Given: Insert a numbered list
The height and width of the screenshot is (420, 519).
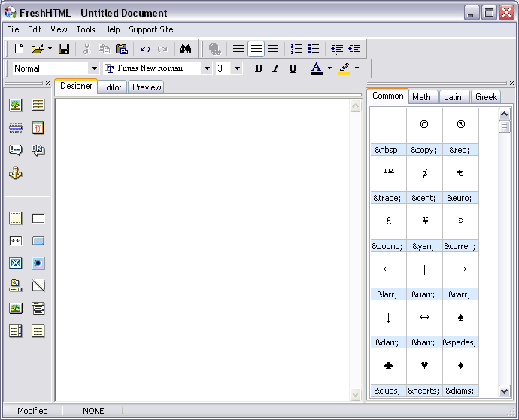Looking at the screenshot, I should (x=296, y=49).
